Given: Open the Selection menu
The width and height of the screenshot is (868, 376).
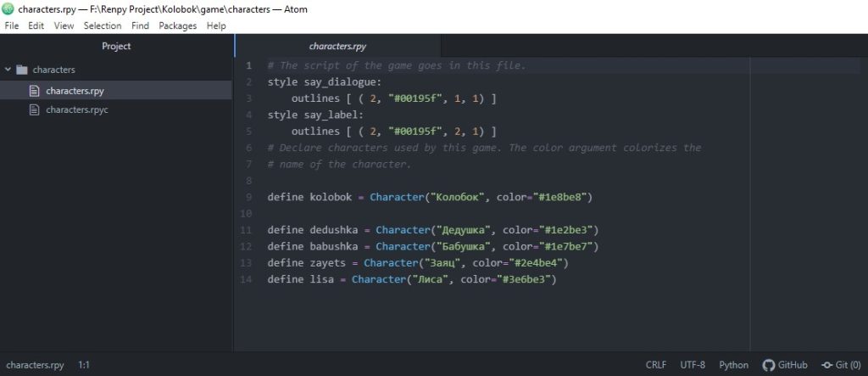Looking at the screenshot, I should tap(103, 25).
